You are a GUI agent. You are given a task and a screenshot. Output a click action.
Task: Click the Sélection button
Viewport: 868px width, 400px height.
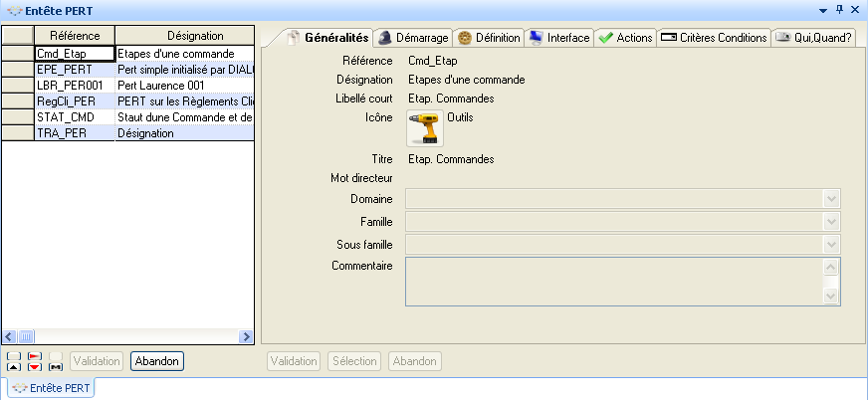(x=354, y=361)
